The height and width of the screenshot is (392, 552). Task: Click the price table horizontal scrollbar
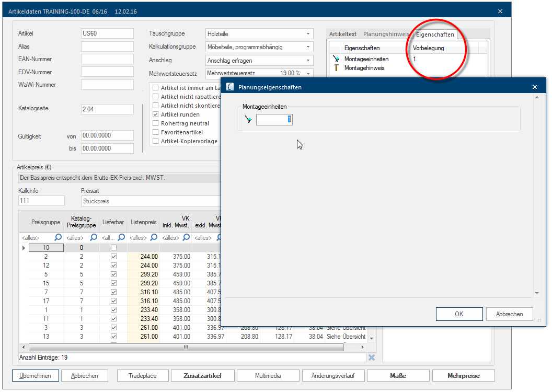coord(186,347)
